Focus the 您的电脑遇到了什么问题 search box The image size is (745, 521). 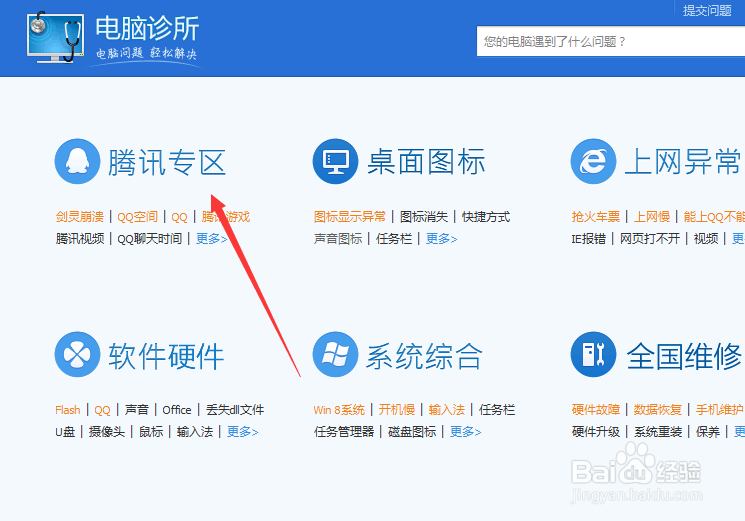pyautogui.click(x=611, y=41)
